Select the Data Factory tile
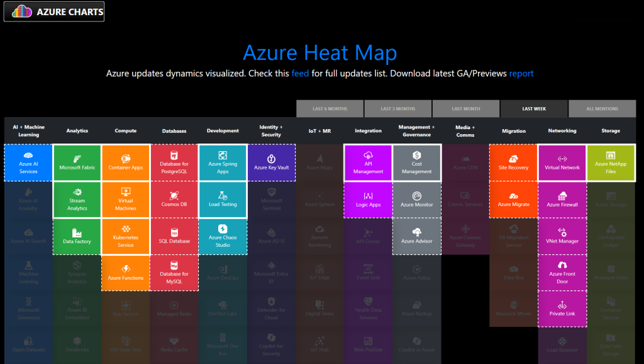644x364 pixels. 77,237
